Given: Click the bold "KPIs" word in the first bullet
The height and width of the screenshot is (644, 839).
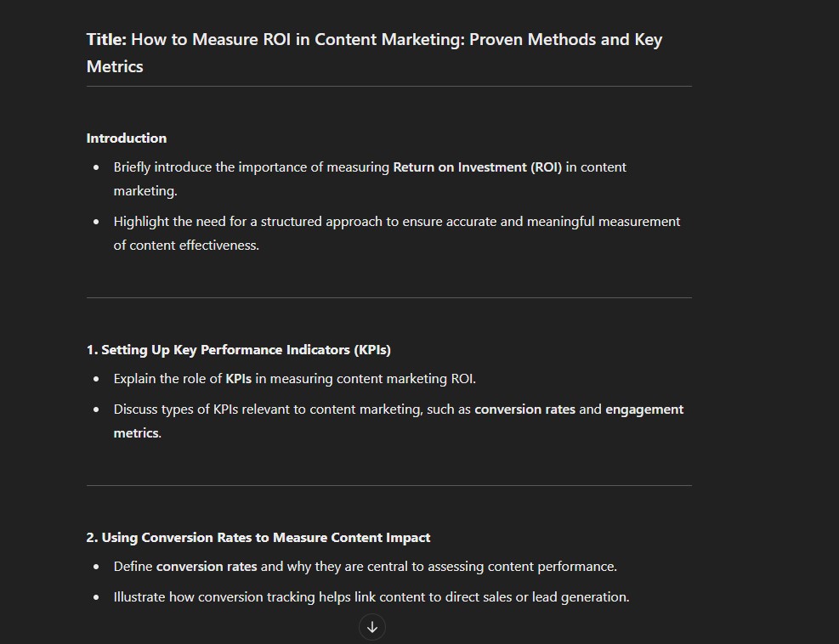Looking at the screenshot, I should 238,379.
